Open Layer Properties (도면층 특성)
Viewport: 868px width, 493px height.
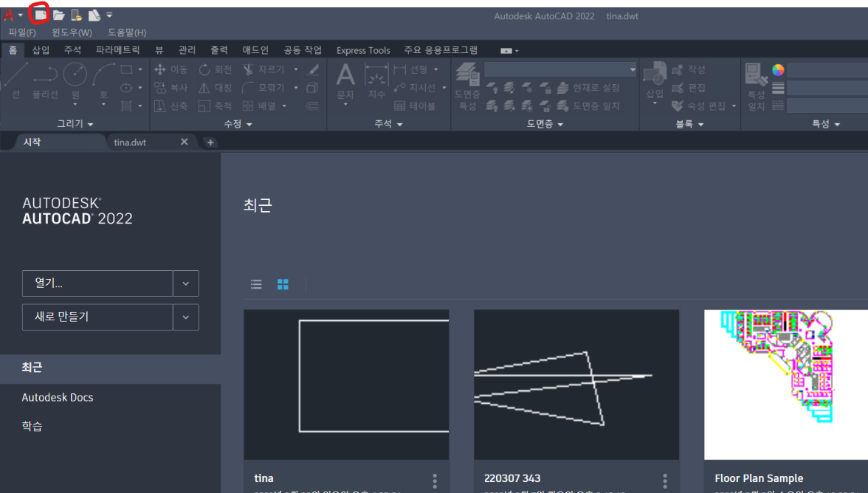pyautogui.click(x=467, y=86)
